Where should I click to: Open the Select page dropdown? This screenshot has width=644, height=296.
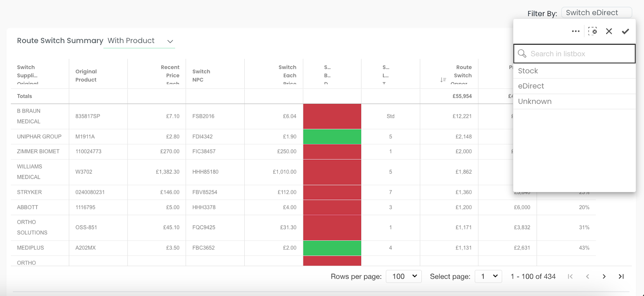point(488,276)
